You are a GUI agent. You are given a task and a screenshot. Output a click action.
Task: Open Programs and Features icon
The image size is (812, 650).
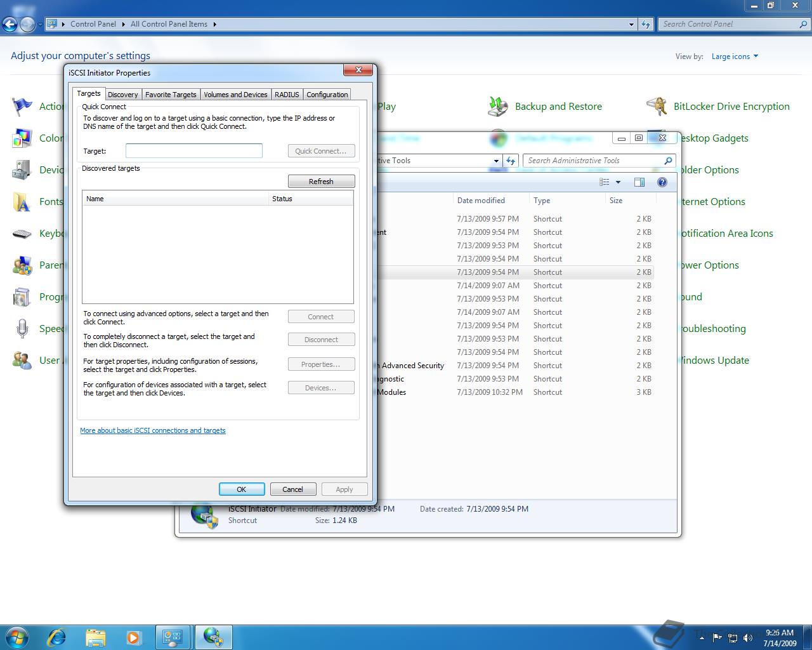click(22, 297)
